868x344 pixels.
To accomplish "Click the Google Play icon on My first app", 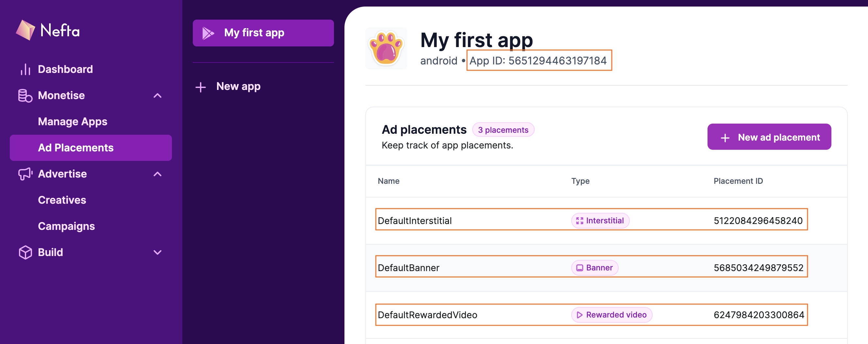I will click(x=208, y=33).
